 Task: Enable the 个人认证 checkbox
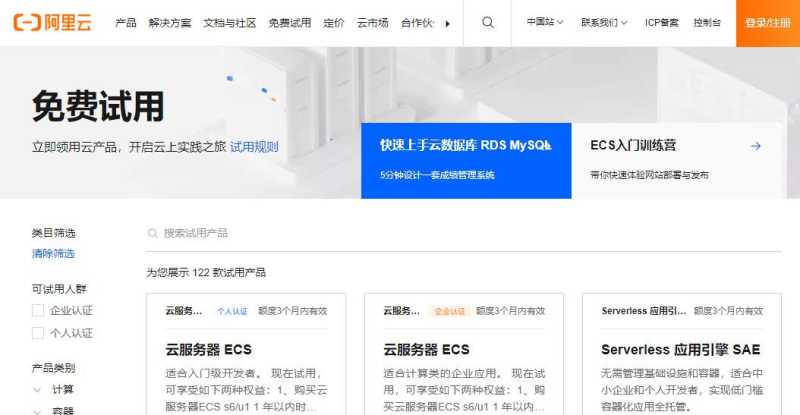pyautogui.click(x=38, y=333)
